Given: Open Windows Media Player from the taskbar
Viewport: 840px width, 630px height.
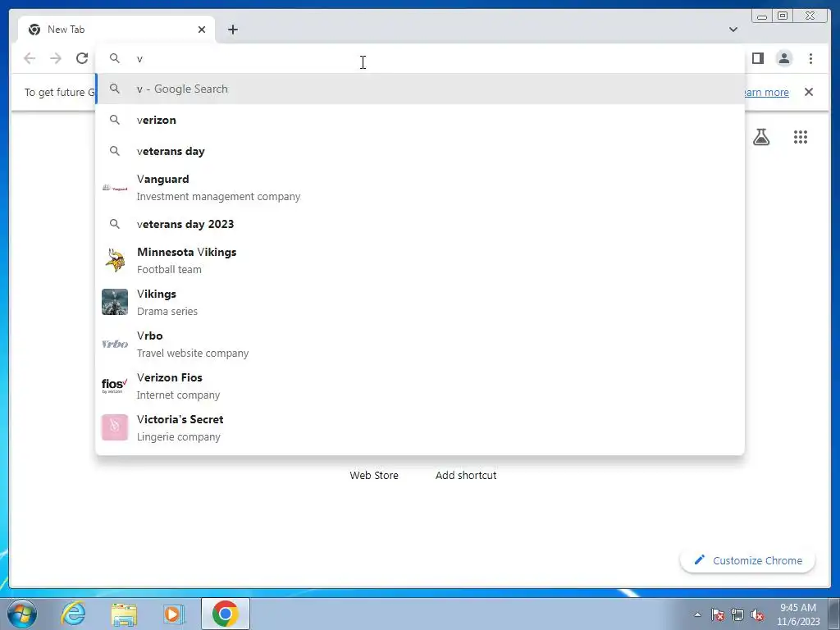Looking at the screenshot, I should click(x=173, y=614).
